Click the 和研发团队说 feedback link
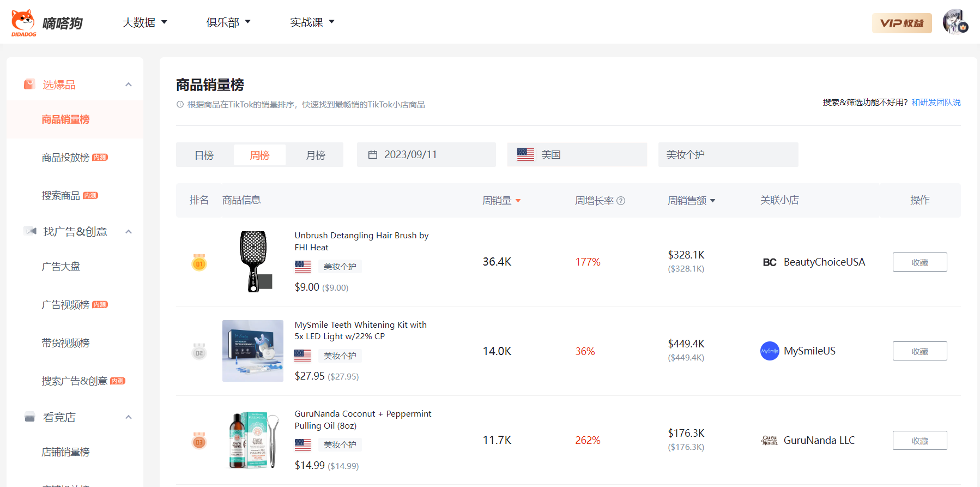This screenshot has width=980, height=487. (936, 103)
